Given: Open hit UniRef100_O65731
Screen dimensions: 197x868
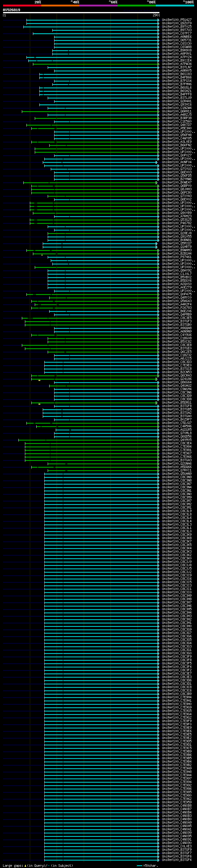Looking at the screenshot, I should coord(177,40).
